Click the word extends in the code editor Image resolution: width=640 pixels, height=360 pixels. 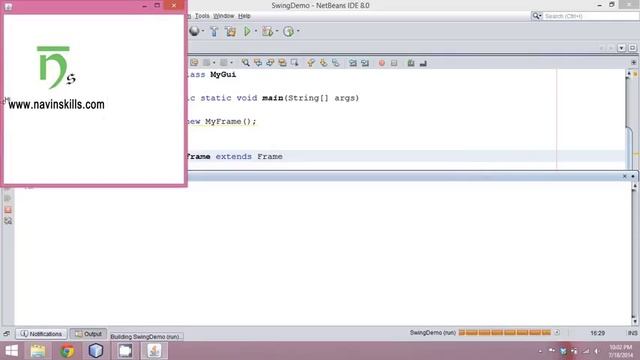(233, 156)
